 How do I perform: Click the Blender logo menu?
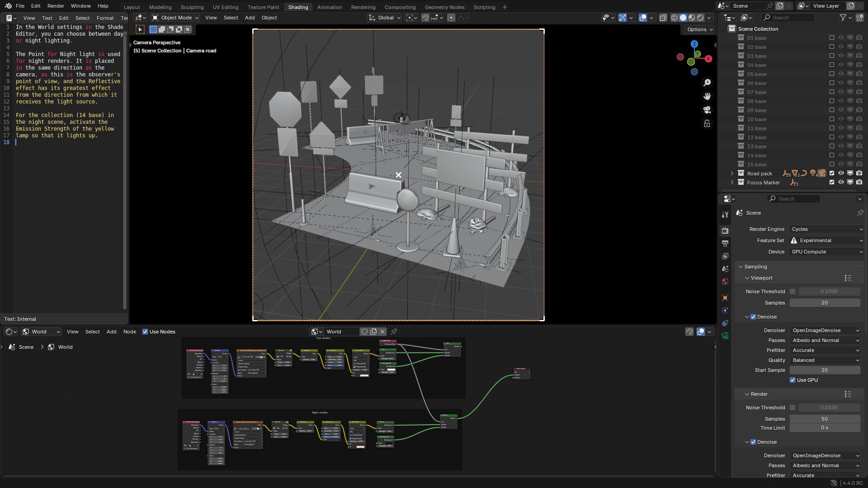point(8,6)
